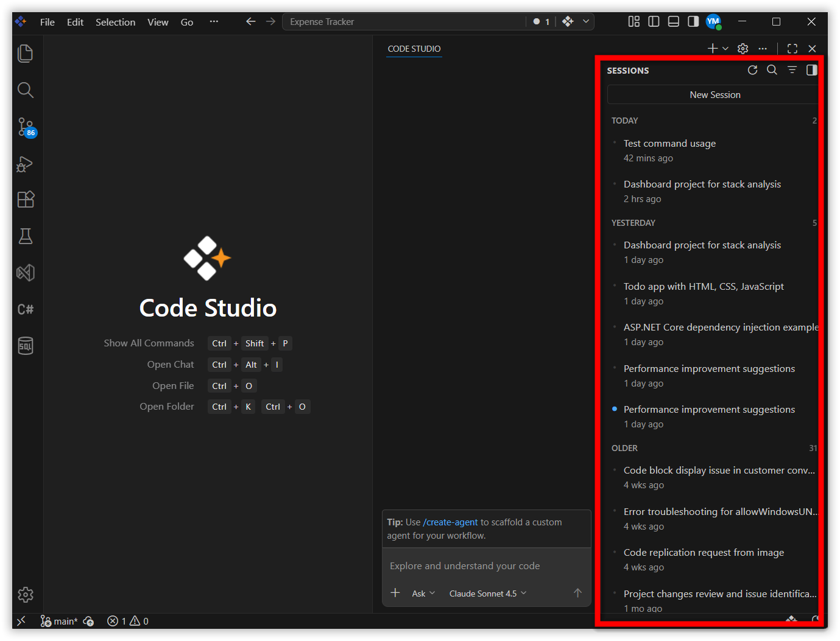
Task: Search sessions with the magnifier icon
Action: [x=772, y=70]
